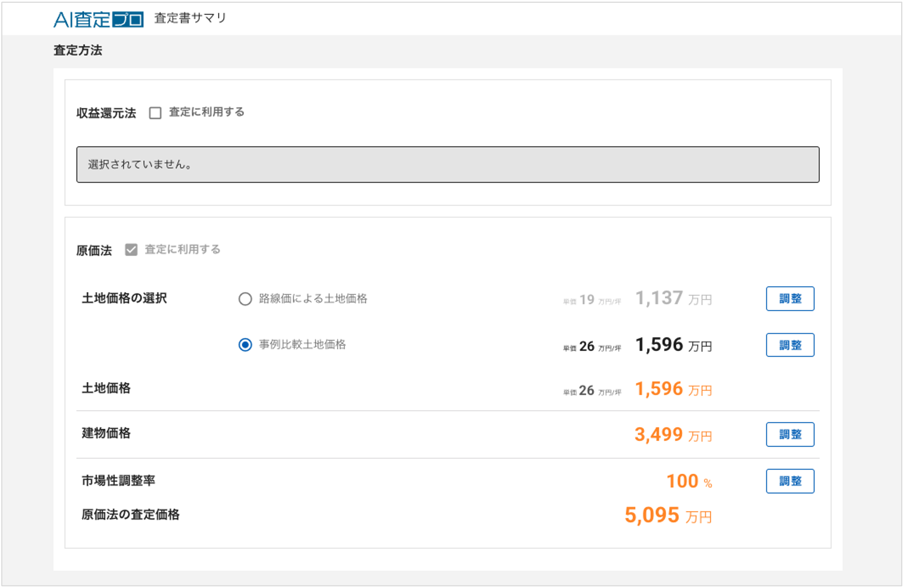The width and height of the screenshot is (903, 588).
Task: Click the 査定書サマリ header title
Action: [x=190, y=18]
